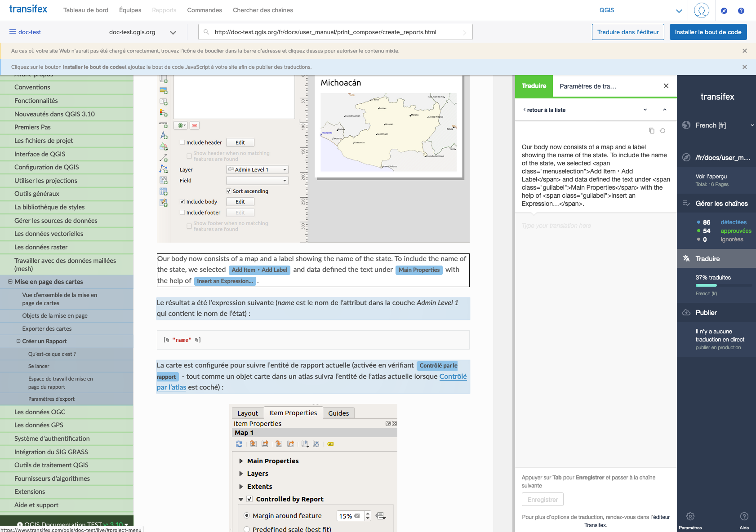Open Aide question icon in sidebar

(x=744, y=516)
